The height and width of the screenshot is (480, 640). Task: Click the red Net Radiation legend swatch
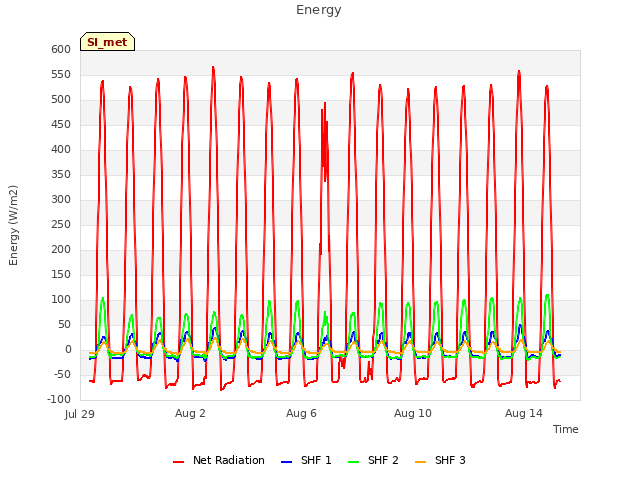tap(178, 462)
